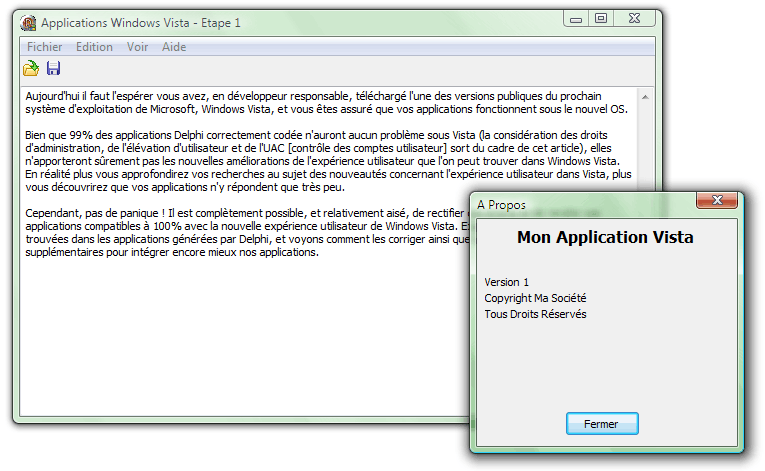Select the A Propos dialog title bar
Viewport: 765px width, 471px height.
pyautogui.click(x=580, y=204)
